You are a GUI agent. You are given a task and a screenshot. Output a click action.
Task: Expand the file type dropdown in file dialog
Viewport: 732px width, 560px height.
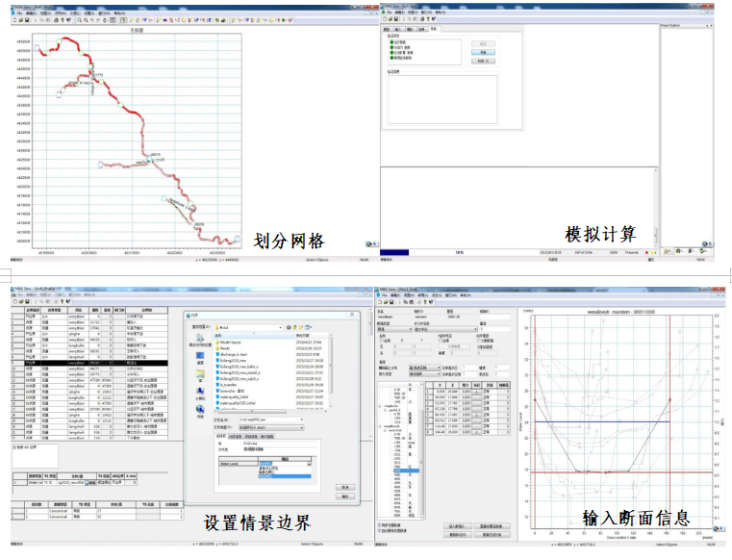[x=300, y=426]
